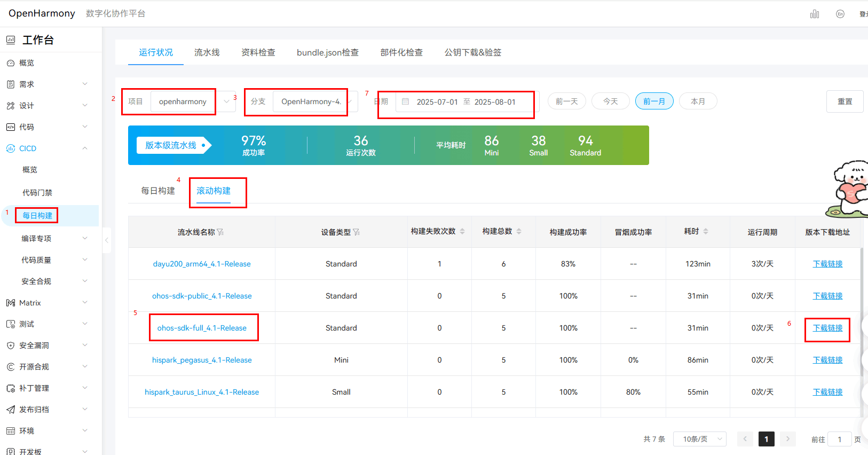Screen dimensions: 868x455
Task: Click the 开发板 sidebar icon
Action: 11,452
